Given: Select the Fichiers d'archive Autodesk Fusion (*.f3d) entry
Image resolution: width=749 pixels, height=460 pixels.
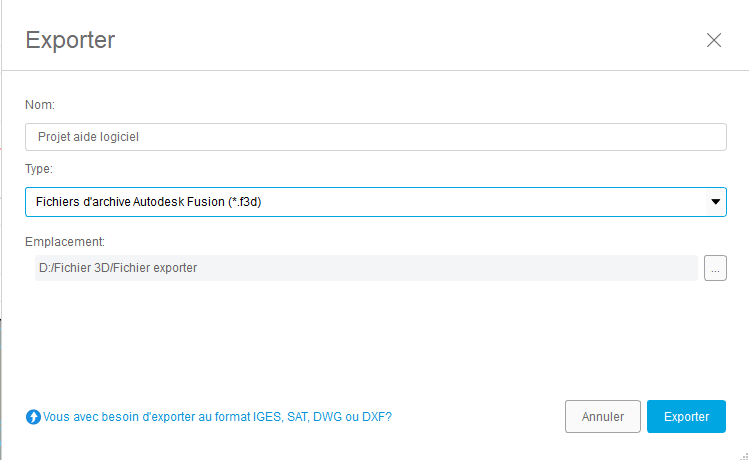Looking at the screenshot, I should tap(155, 202).
